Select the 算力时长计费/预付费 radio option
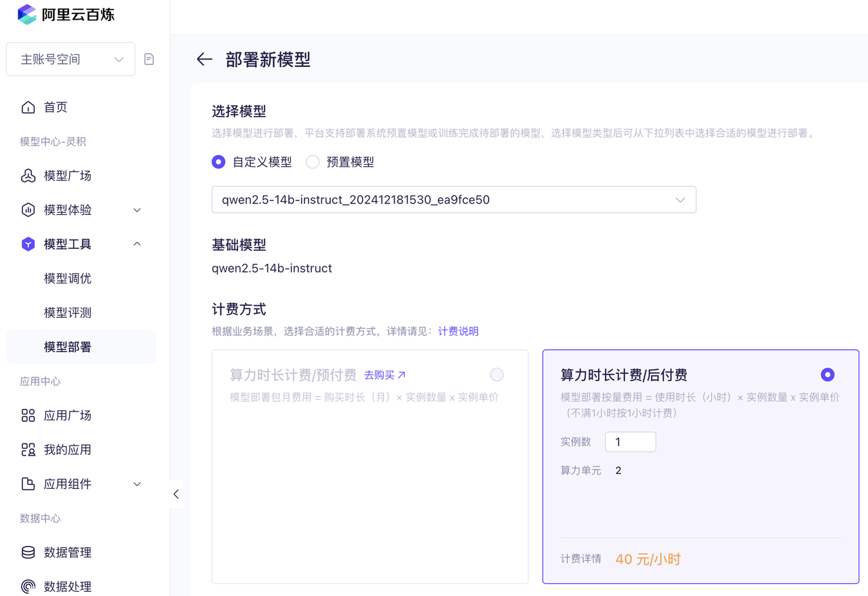The image size is (868, 596). [x=497, y=375]
